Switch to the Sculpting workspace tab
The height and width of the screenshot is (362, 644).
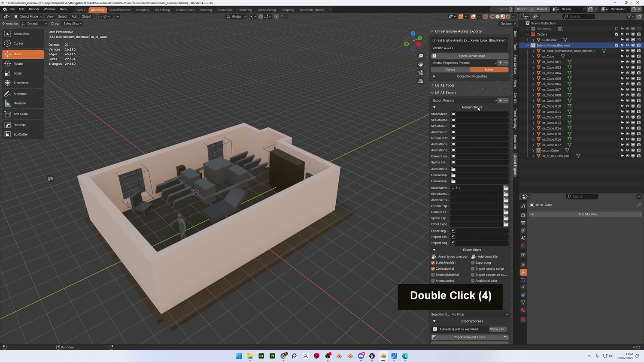(143, 10)
